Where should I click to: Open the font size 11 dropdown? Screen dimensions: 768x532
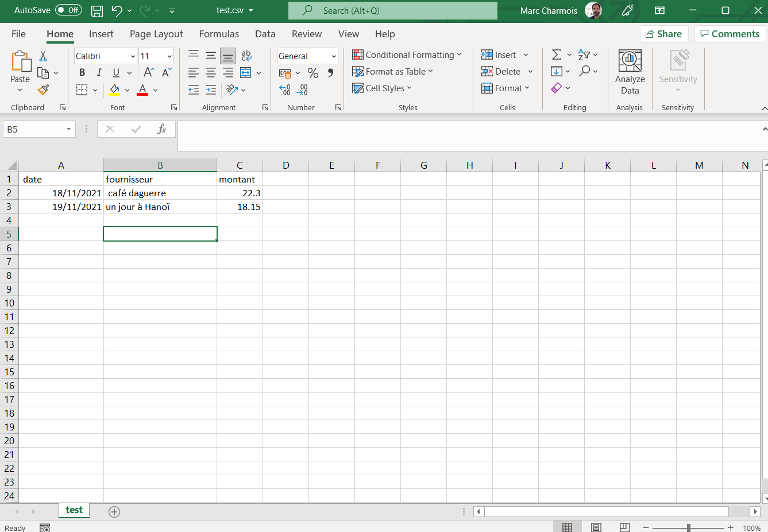[x=169, y=56]
